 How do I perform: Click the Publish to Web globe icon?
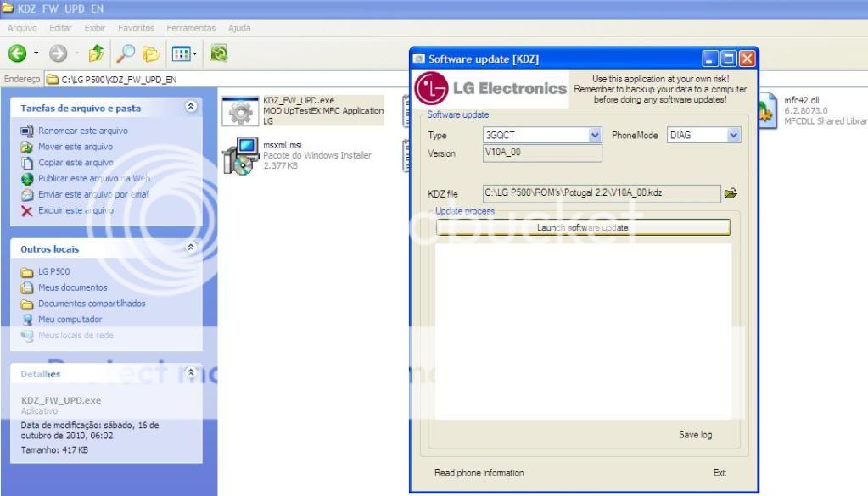pos(27,179)
